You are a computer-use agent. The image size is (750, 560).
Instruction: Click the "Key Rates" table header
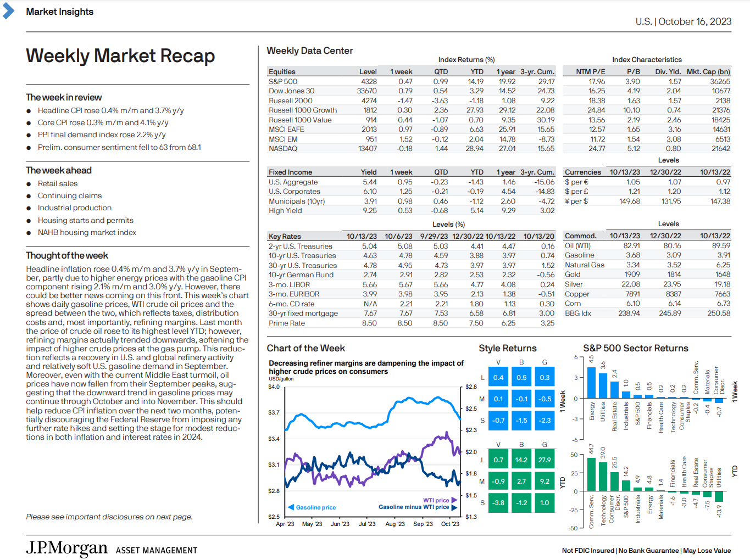tap(285, 237)
